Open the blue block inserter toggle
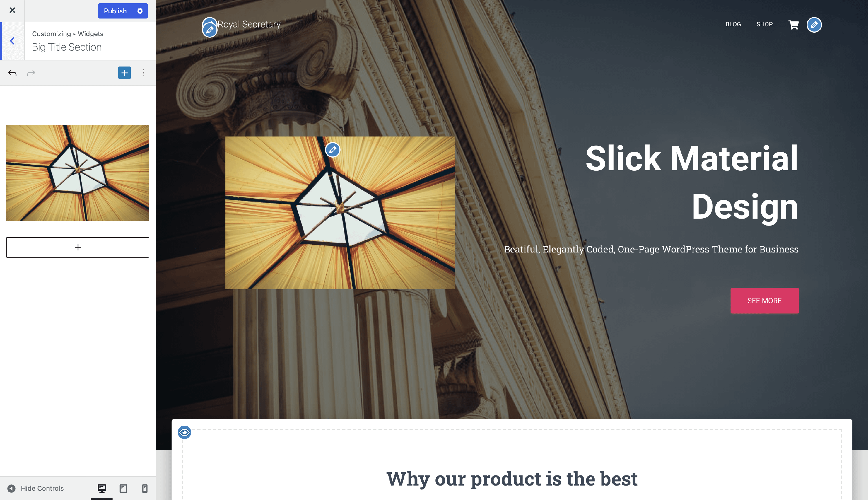 [x=124, y=73]
